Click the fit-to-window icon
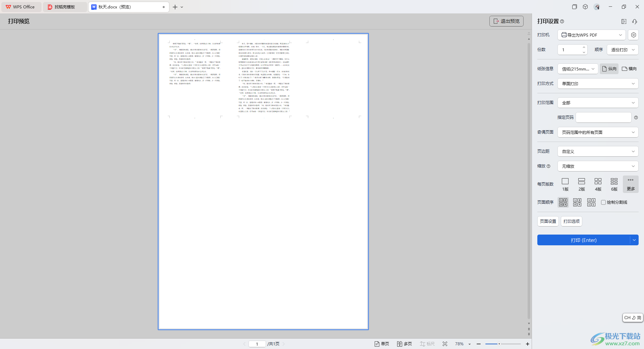 coord(445,344)
